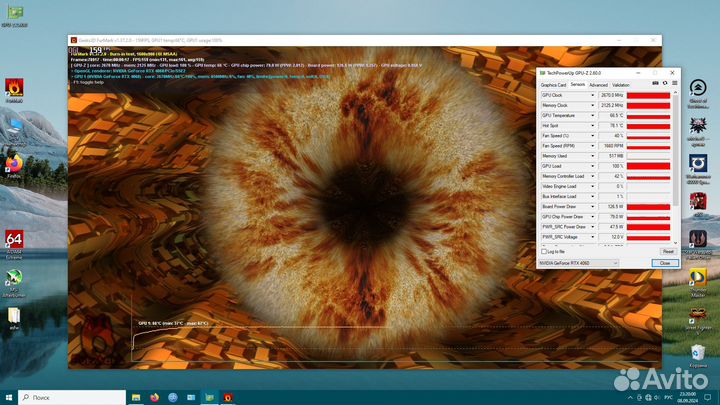720x405 pixels.
Task: Open the NVIDIA GeForce RTX 4060 selector
Action: tap(579, 263)
